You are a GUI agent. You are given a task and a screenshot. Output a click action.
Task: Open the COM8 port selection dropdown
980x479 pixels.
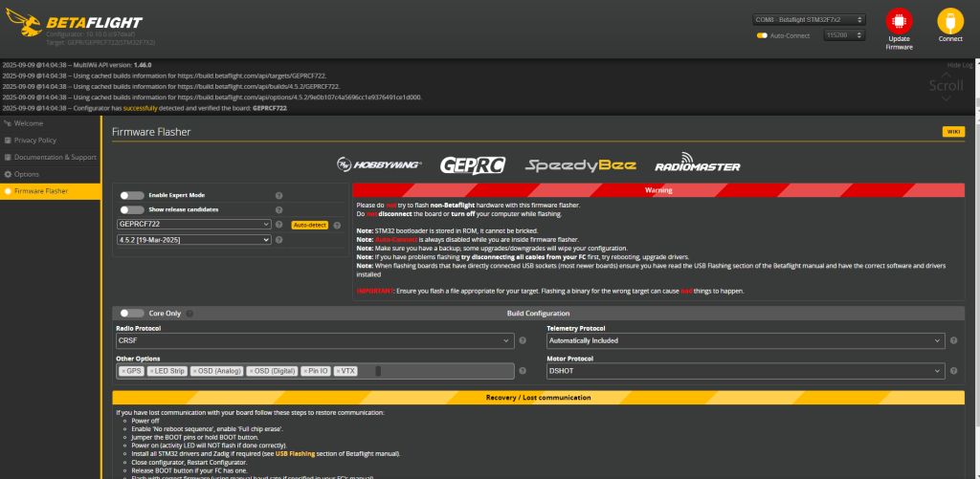(x=809, y=20)
